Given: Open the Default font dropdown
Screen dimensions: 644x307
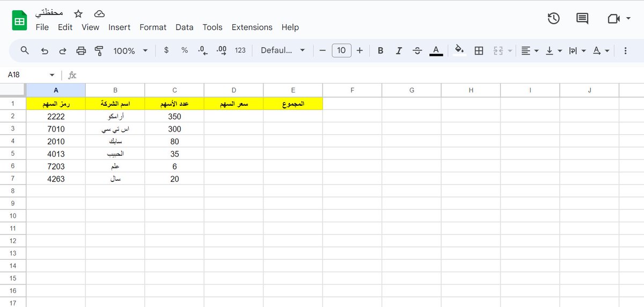Looking at the screenshot, I should (283, 50).
